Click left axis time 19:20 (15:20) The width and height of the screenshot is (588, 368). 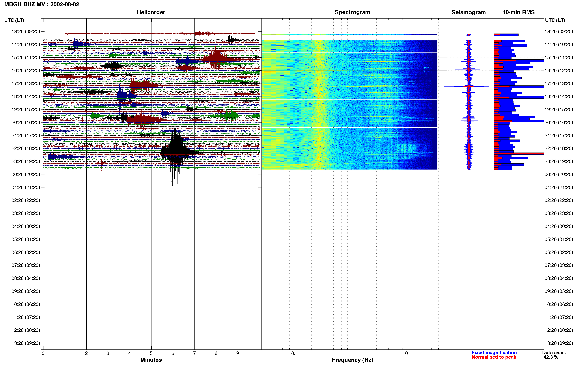click(x=26, y=109)
